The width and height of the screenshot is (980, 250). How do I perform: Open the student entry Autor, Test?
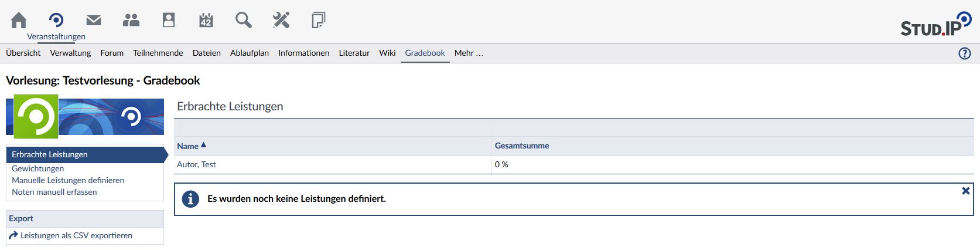click(x=196, y=164)
